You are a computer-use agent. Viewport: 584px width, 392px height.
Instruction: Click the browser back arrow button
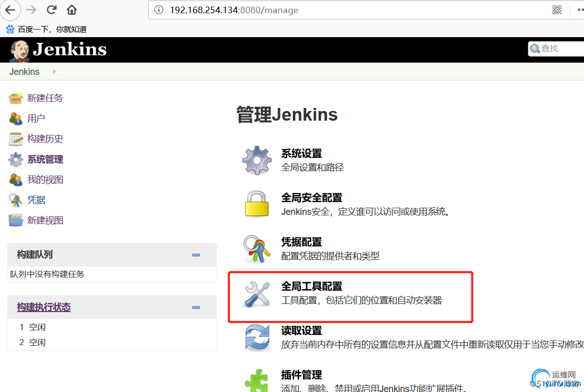[x=10, y=10]
